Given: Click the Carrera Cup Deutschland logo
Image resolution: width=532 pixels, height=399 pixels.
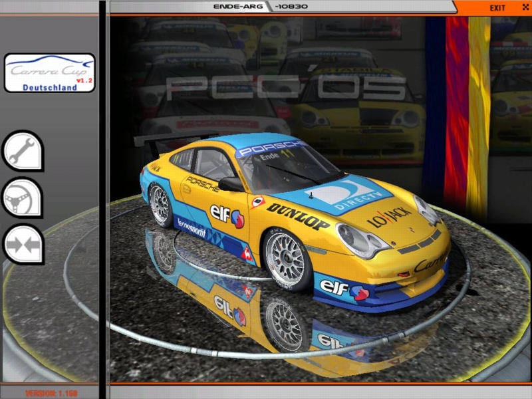Looking at the screenshot, I should [x=49, y=73].
